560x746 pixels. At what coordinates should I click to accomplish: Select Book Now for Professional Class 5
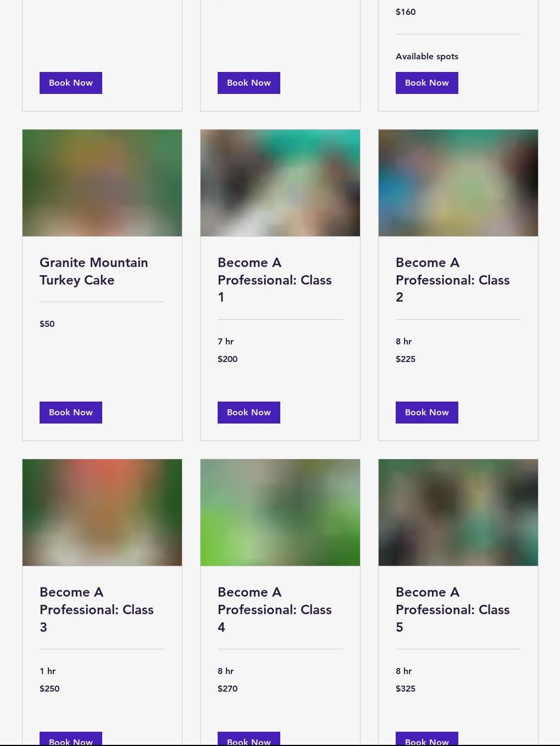(426, 739)
